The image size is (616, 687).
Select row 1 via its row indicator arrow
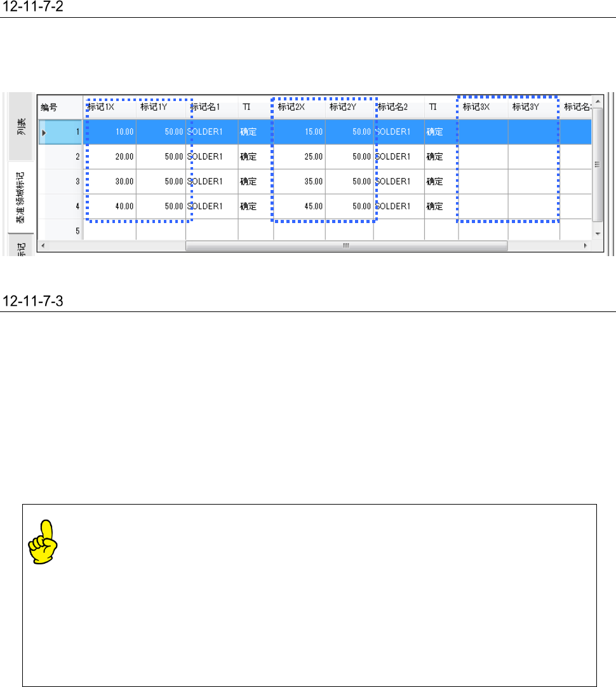point(44,132)
